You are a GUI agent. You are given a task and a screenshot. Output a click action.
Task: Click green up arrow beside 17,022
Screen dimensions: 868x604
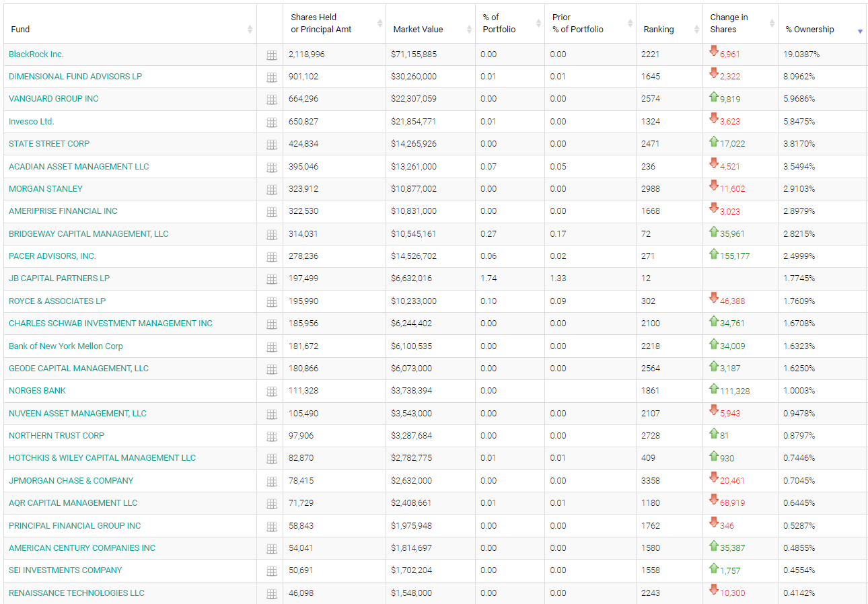coord(714,141)
